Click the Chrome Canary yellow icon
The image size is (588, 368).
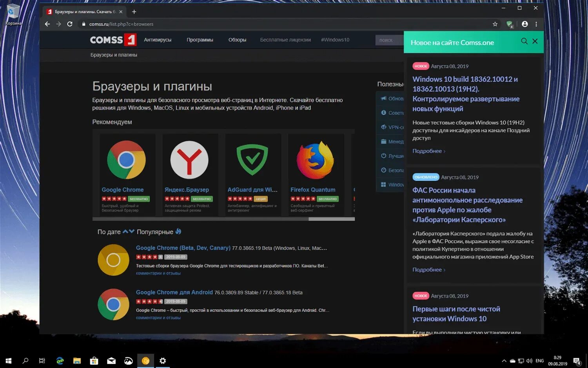click(x=113, y=260)
